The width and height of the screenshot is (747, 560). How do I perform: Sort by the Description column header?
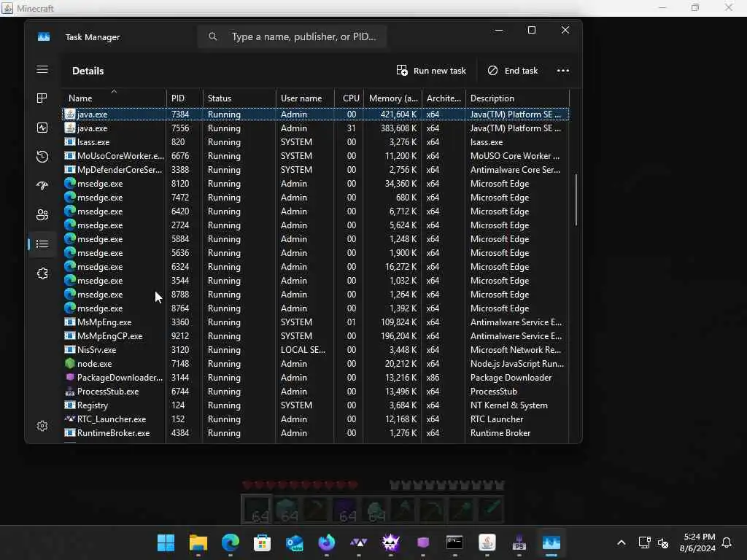pos(517,98)
